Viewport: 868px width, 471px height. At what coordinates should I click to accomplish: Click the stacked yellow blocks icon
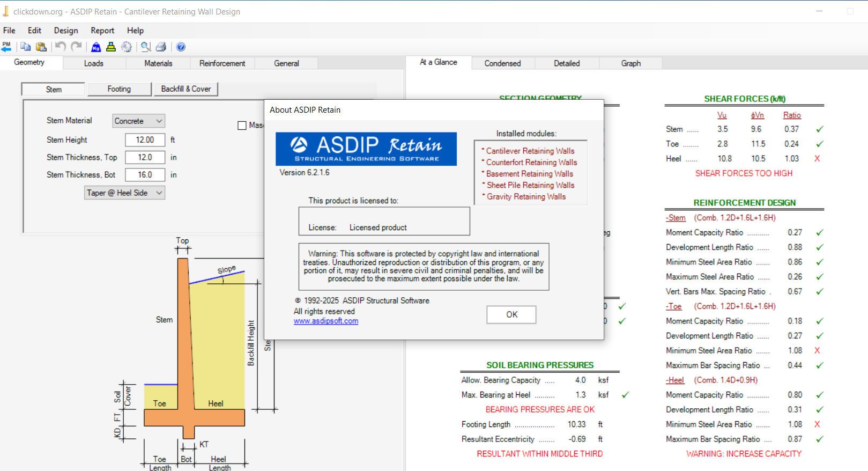(x=111, y=47)
